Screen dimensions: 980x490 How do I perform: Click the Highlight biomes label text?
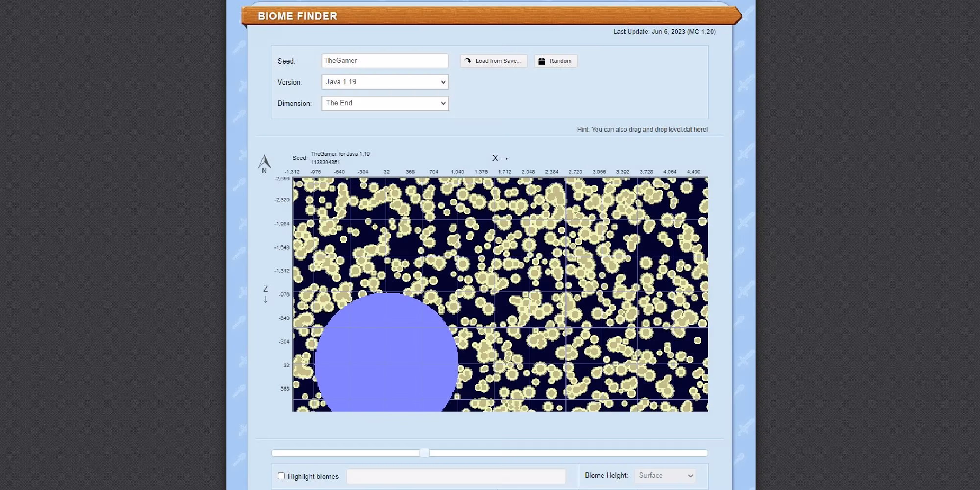pyautogui.click(x=313, y=476)
